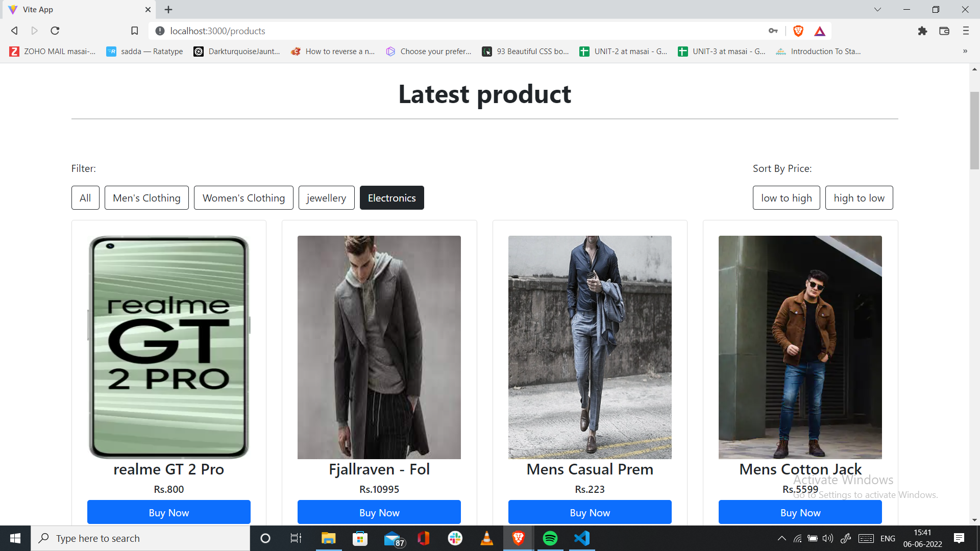Select the Electronics filter toggle
Image resolution: width=980 pixels, height=551 pixels.
pyautogui.click(x=391, y=197)
